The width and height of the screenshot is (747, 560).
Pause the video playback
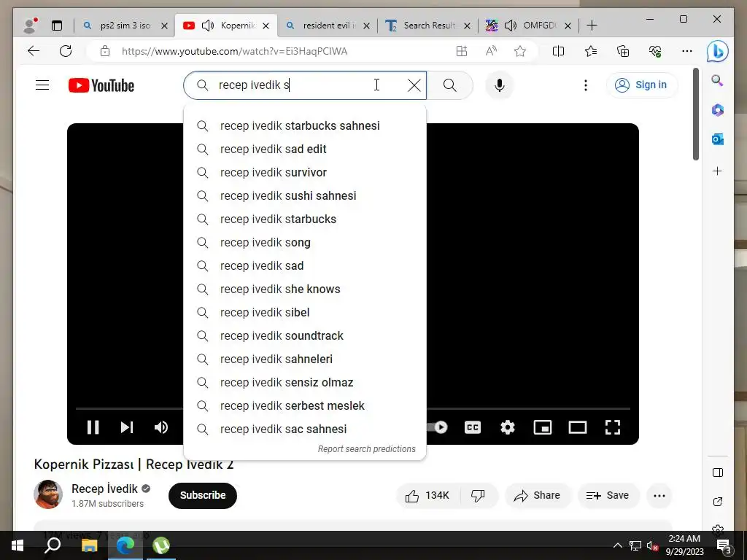click(x=93, y=427)
